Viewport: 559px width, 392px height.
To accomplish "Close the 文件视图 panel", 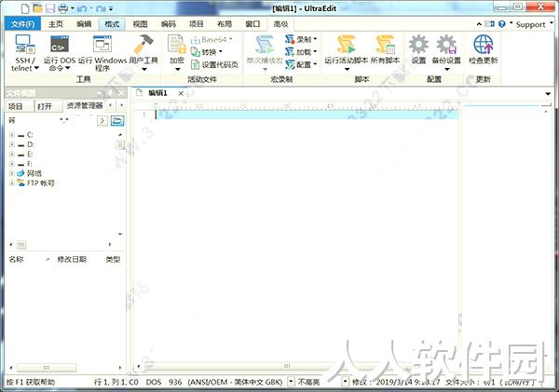I will (121, 93).
